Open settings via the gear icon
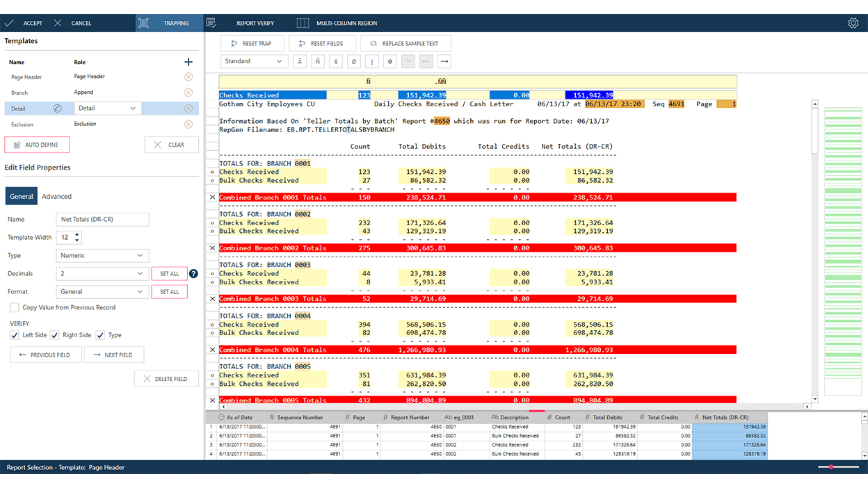This screenshot has width=868, height=488. pyautogui.click(x=853, y=23)
